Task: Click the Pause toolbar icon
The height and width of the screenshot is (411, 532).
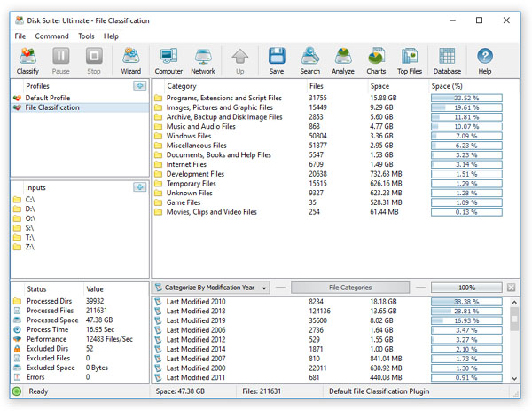Action: coord(61,60)
